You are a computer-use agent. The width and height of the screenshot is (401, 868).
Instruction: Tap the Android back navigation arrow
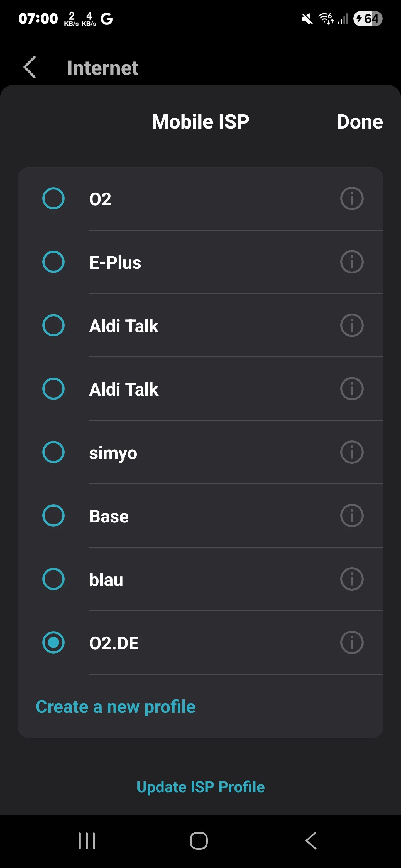tap(311, 841)
